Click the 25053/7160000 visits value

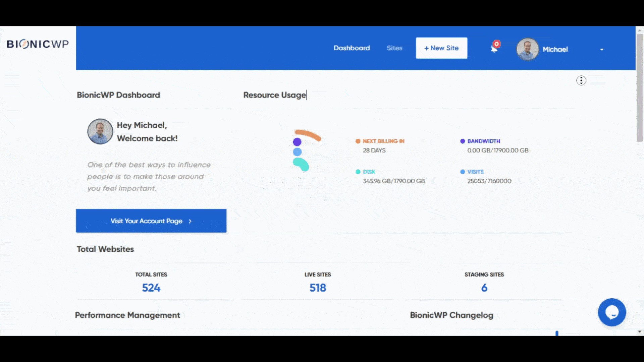coord(489,181)
